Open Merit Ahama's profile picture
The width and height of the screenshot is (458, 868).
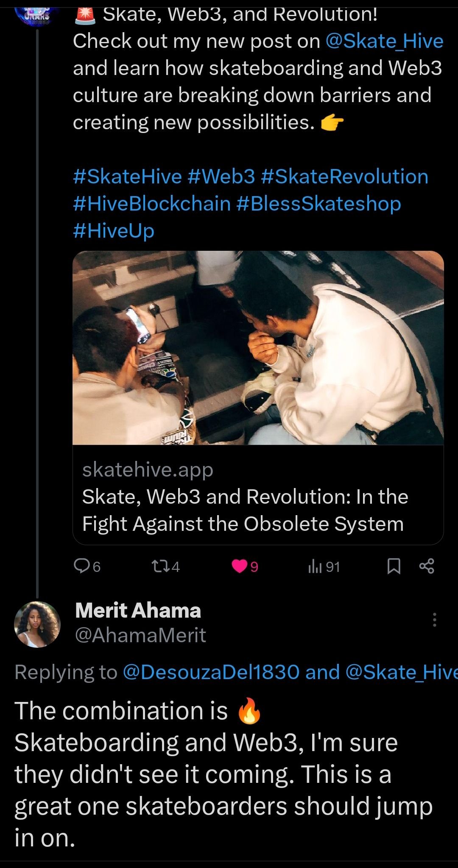pyautogui.click(x=37, y=624)
